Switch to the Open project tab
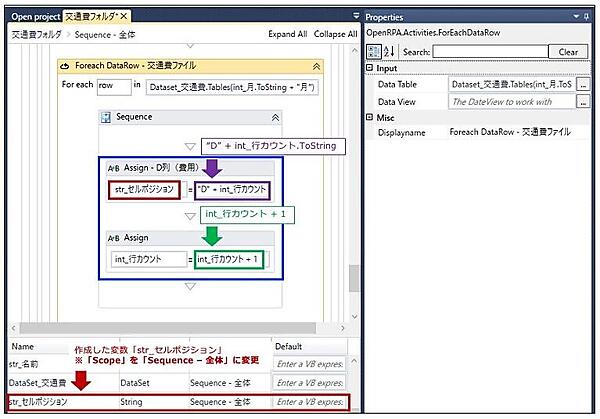Viewport: 600px width, 419px height. pyautogui.click(x=35, y=17)
